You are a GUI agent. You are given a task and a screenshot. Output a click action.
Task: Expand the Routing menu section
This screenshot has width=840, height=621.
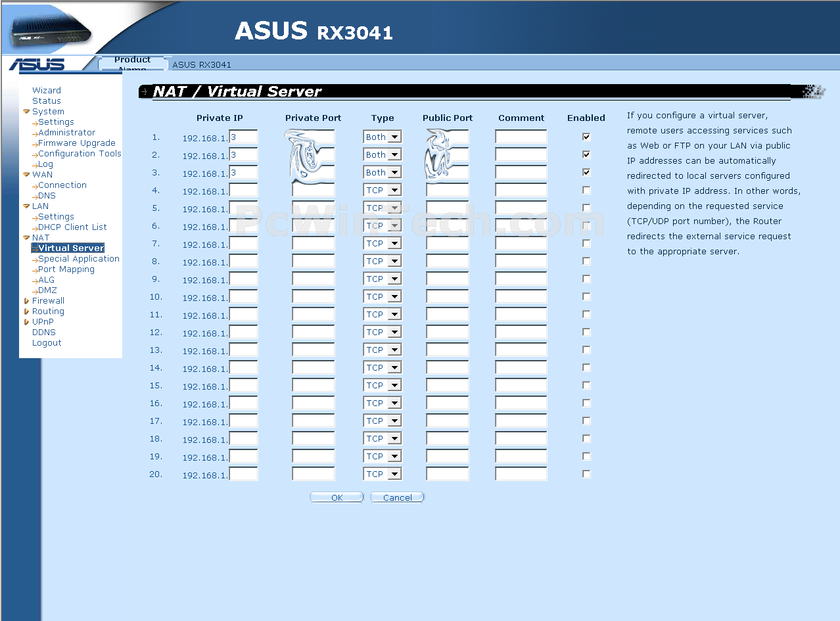pyautogui.click(x=26, y=311)
